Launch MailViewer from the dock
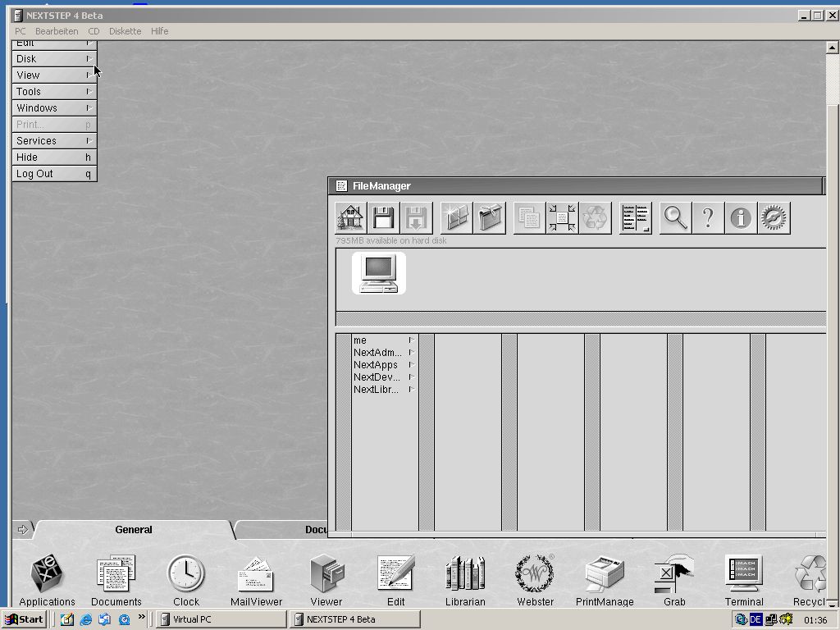Viewport: 840px width, 630px height. click(256, 580)
